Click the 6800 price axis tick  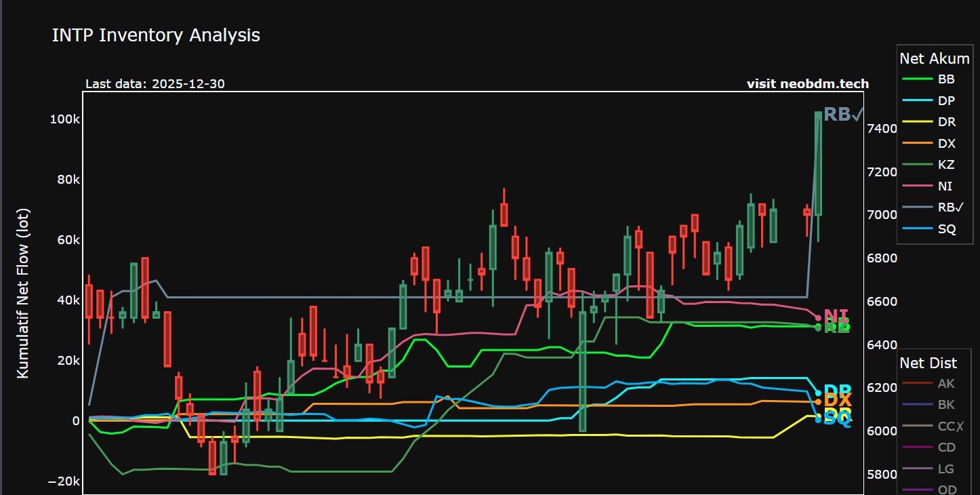tap(882, 258)
